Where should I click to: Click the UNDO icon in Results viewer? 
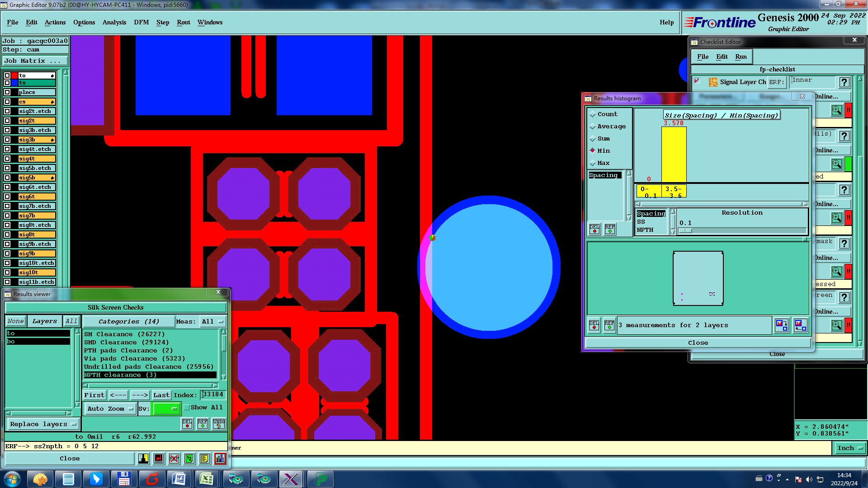(219, 424)
